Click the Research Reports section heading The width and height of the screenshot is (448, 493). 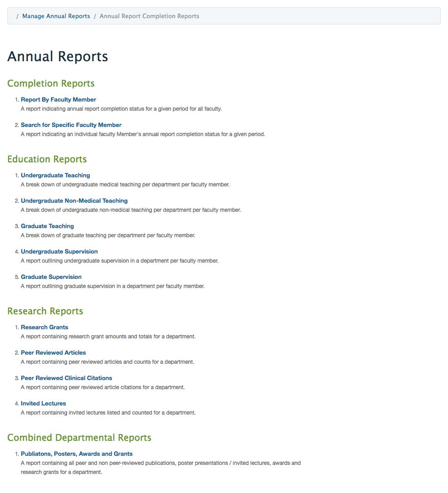[45, 311]
